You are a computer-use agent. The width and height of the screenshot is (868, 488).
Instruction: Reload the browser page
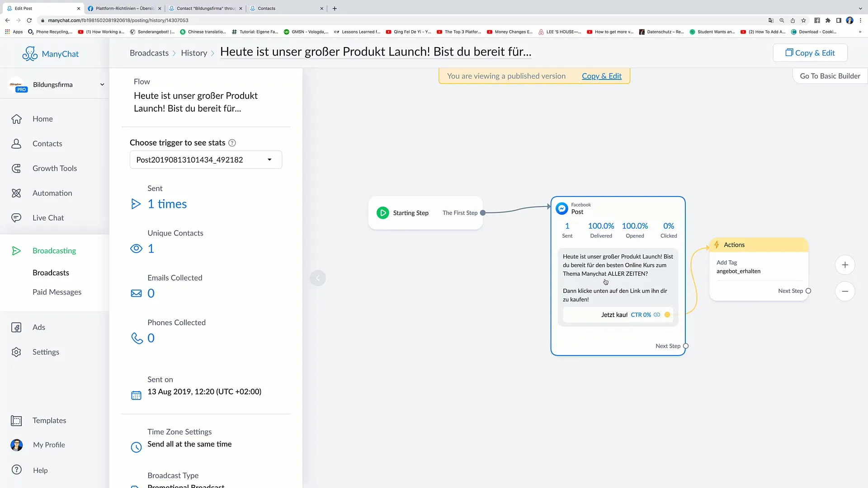[x=29, y=20]
